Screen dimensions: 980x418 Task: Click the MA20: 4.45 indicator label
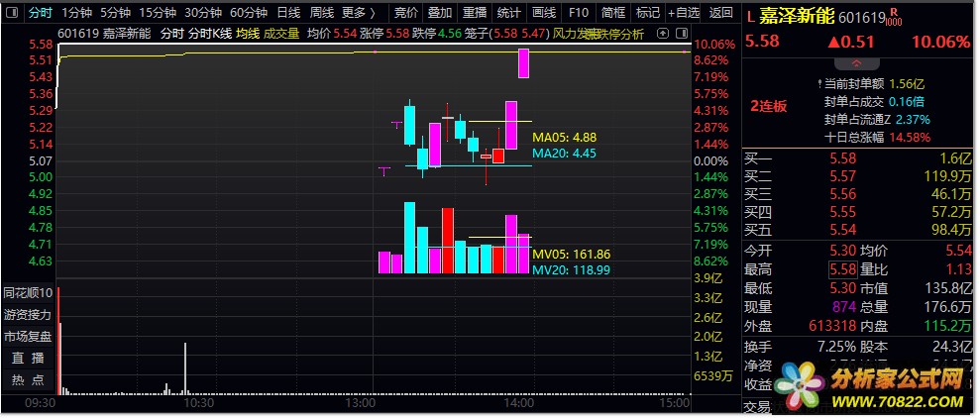pos(565,154)
